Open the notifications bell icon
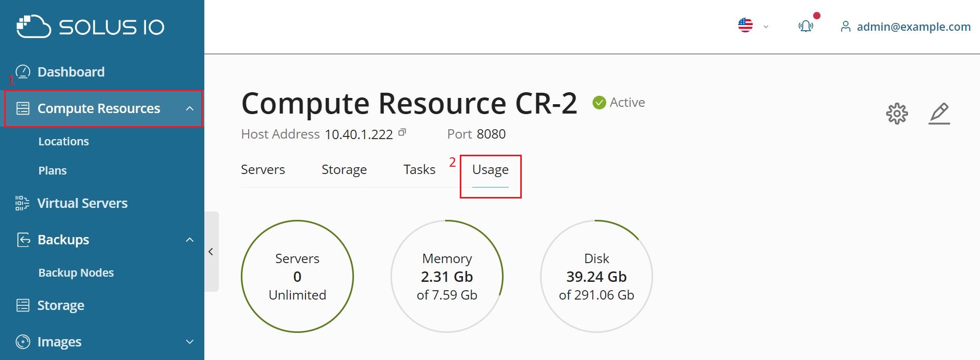Viewport: 980px width, 360px height. click(805, 26)
